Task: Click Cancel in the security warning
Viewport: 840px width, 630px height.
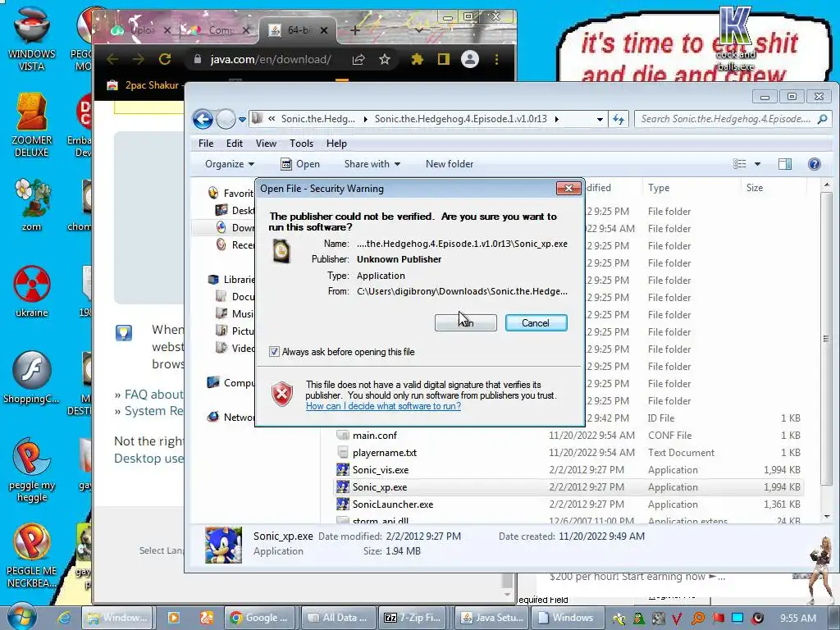Action: pyautogui.click(x=536, y=323)
